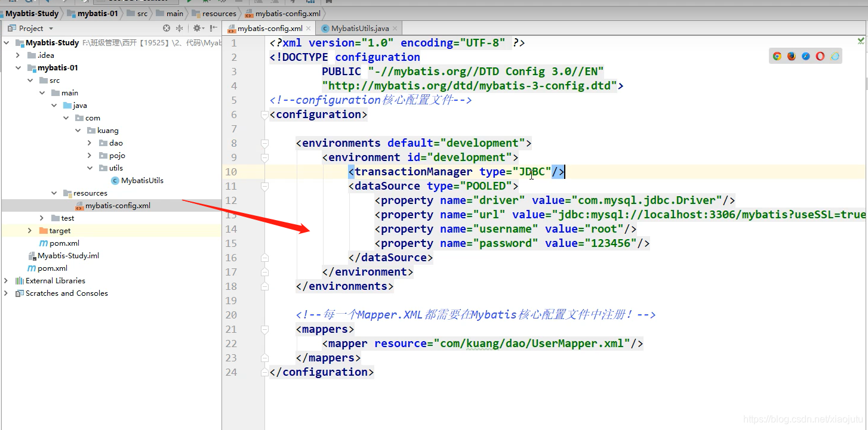Expand Scratches and Consoles node
The width and height of the screenshot is (868, 430).
pos(6,293)
